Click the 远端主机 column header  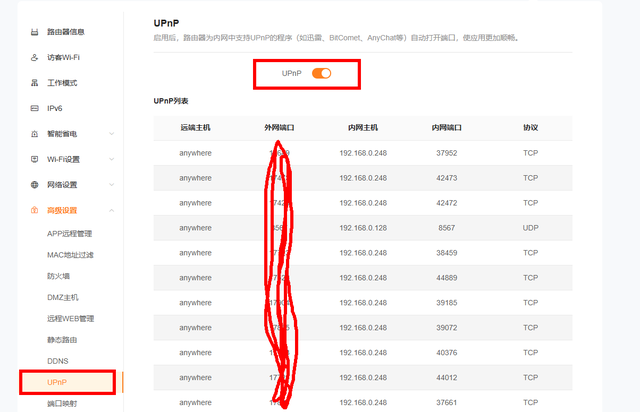click(x=195, y=128)
